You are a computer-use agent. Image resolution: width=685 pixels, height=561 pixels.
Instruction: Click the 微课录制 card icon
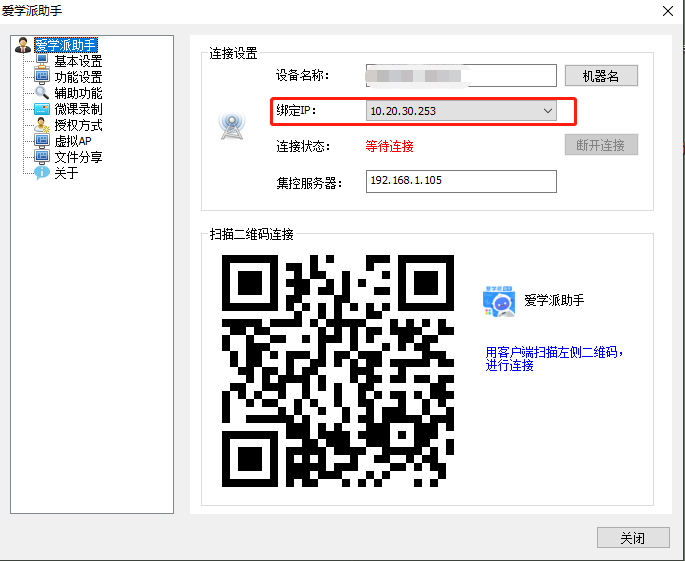(x=42, y=109)
